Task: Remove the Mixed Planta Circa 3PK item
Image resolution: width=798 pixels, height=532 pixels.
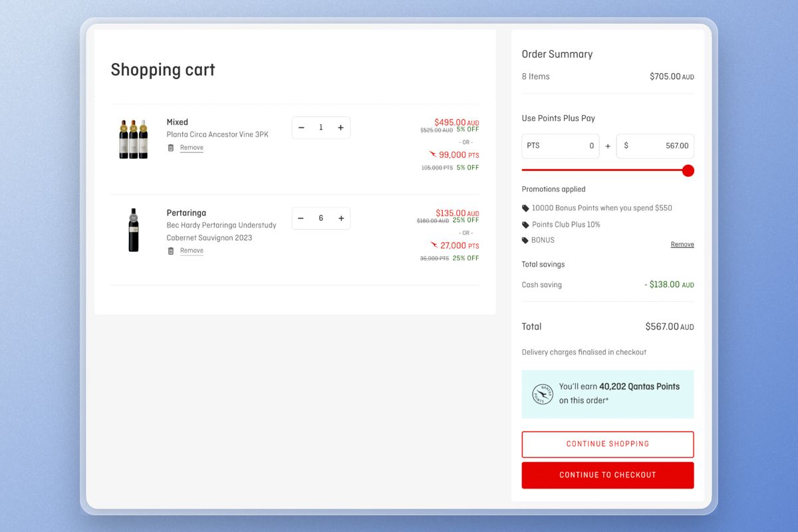Action: pos(192,148)
